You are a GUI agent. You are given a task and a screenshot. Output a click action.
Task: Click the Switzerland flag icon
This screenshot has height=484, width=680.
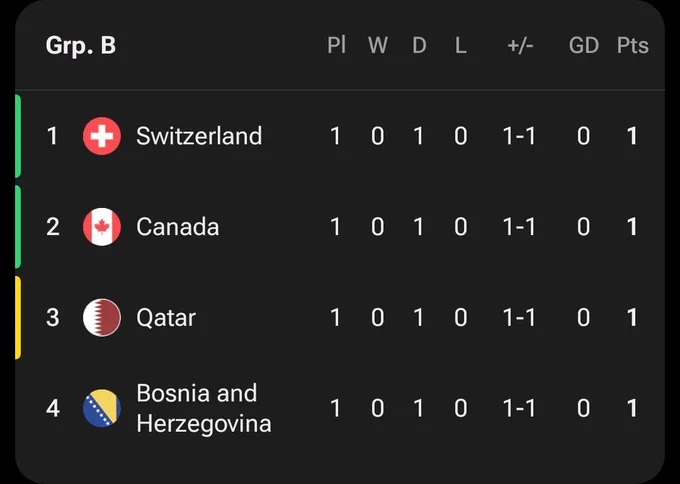(102, 136)
